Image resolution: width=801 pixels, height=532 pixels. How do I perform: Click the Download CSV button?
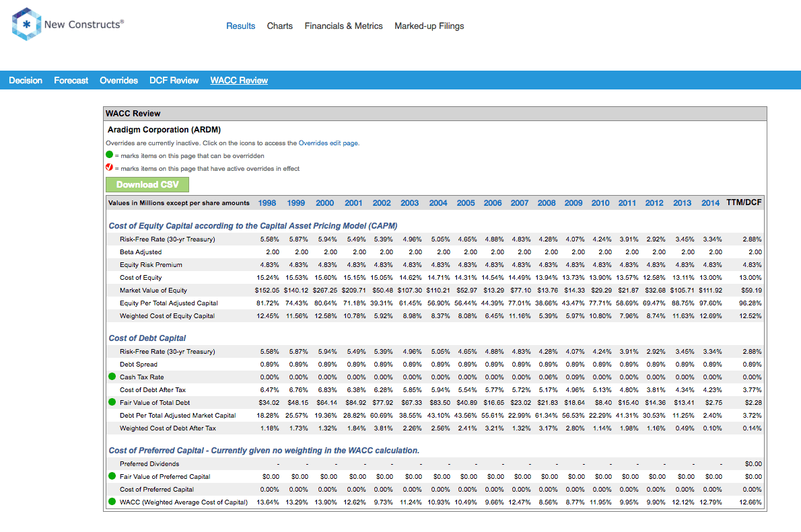pyautogui.click(x=147, y=185)
